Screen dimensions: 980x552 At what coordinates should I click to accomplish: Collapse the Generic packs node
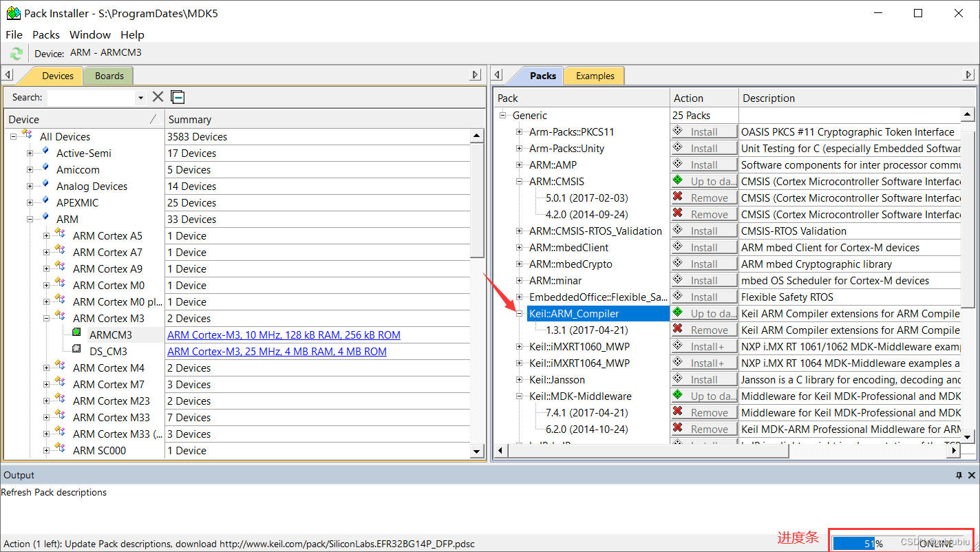(x=503, y=116)
